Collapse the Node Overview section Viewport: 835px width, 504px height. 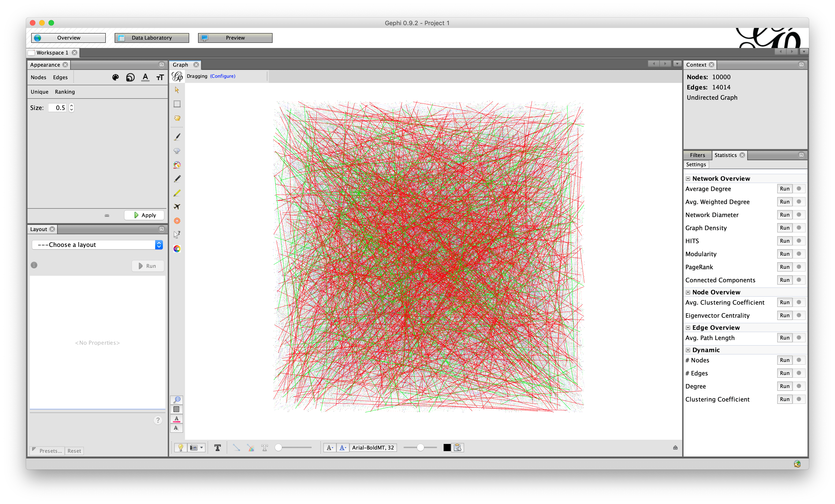pos(688,292)
